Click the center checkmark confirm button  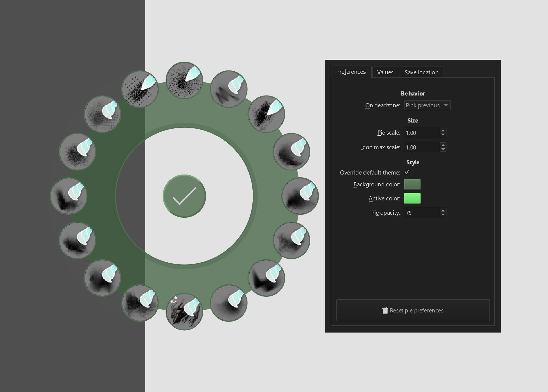184,196
